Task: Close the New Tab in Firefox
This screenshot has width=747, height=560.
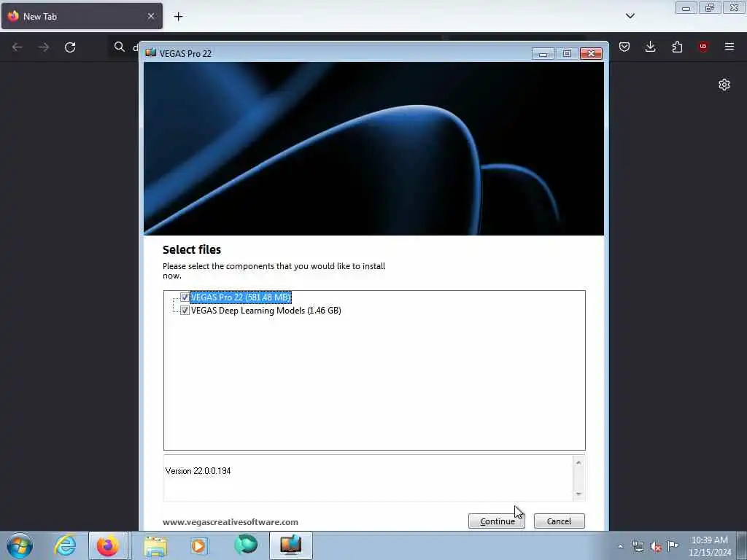Action: [x=150, y=16]
